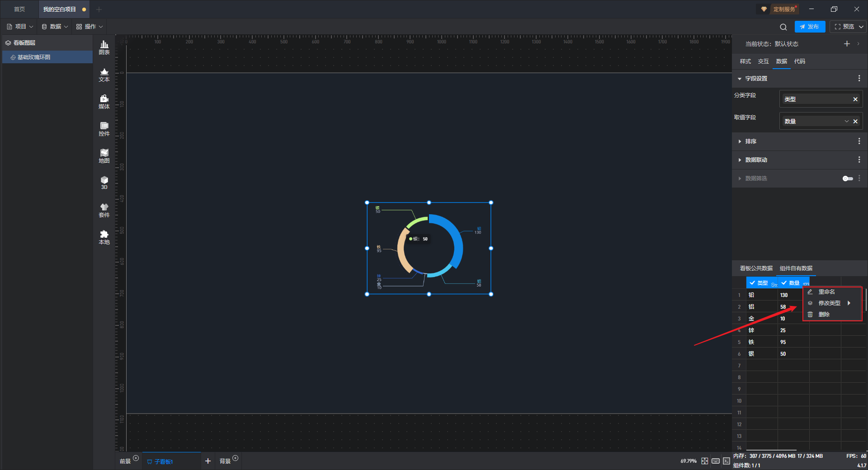Click the 69.79% zoom level
This screenshot has height=470, width=868.
(x=689, y=461)
